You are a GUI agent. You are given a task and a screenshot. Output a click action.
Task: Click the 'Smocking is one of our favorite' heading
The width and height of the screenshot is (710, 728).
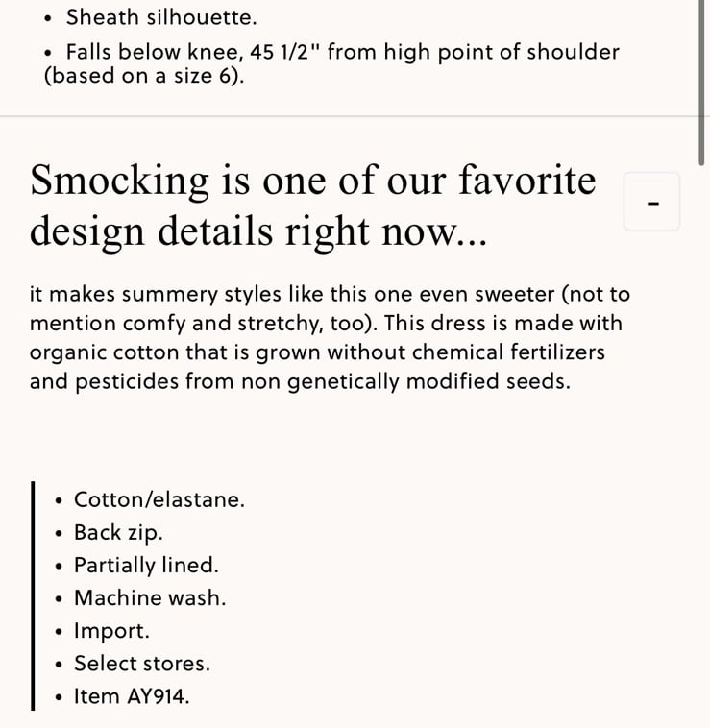click(313, 181)
